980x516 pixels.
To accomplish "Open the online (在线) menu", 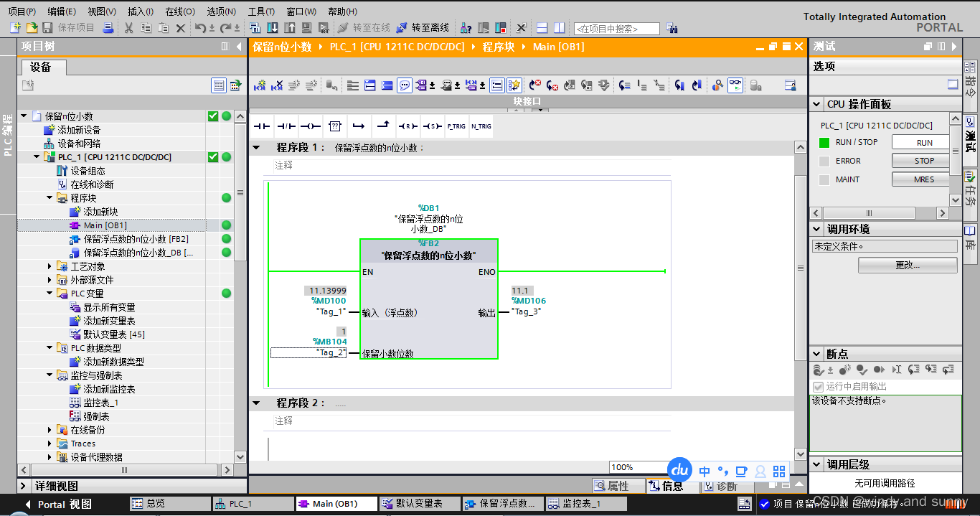I will click(x=179, y=11).
